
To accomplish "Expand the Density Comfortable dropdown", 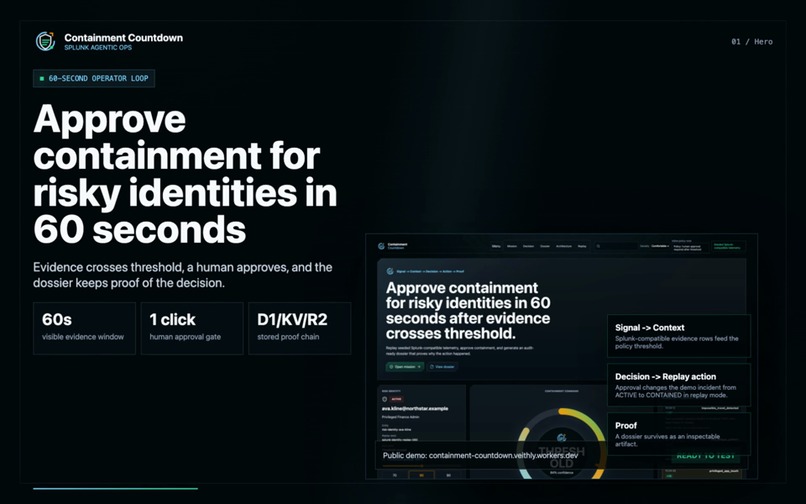I will coord(661,246).
